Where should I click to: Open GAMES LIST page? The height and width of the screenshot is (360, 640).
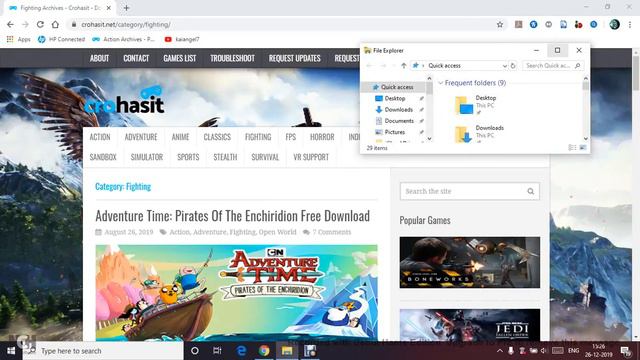(180, 58)
